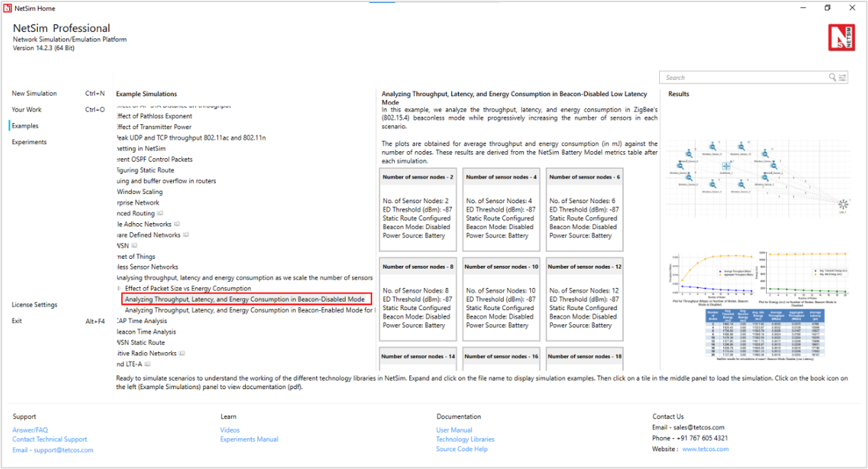Screen dimensions: 868x469
Task: Load the 'Number of sensor nodes - 10' tile
Action: [x=500, y=299]
